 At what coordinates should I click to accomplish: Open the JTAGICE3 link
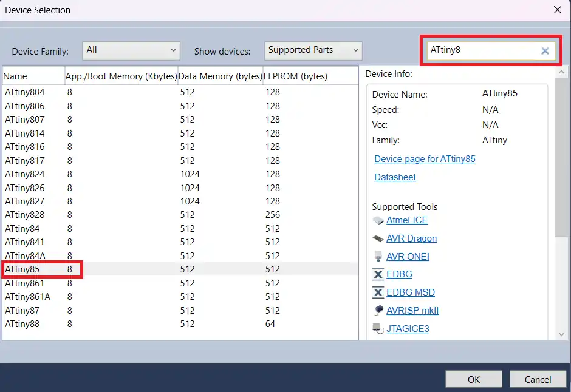(408, 329)
